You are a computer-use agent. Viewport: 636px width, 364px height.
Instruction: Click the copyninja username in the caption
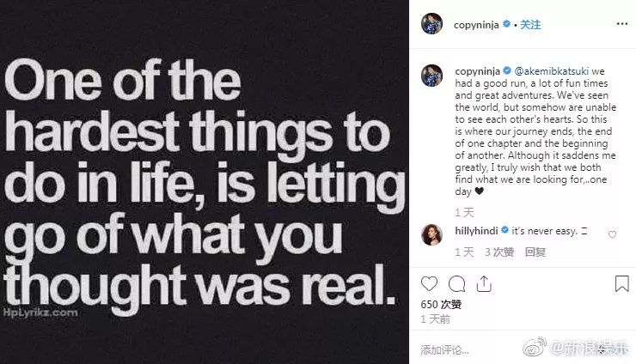478,70
